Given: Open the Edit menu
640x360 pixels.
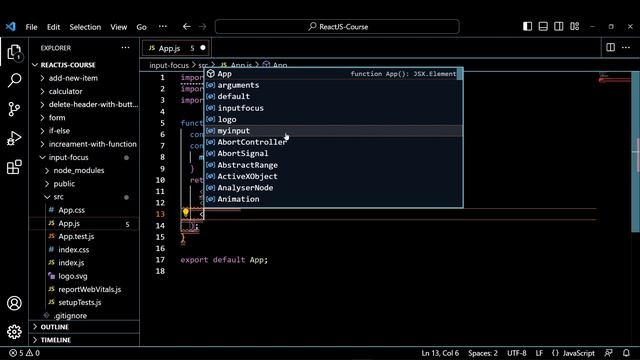Looking at the screenshot, I should (x=53, y=27).
